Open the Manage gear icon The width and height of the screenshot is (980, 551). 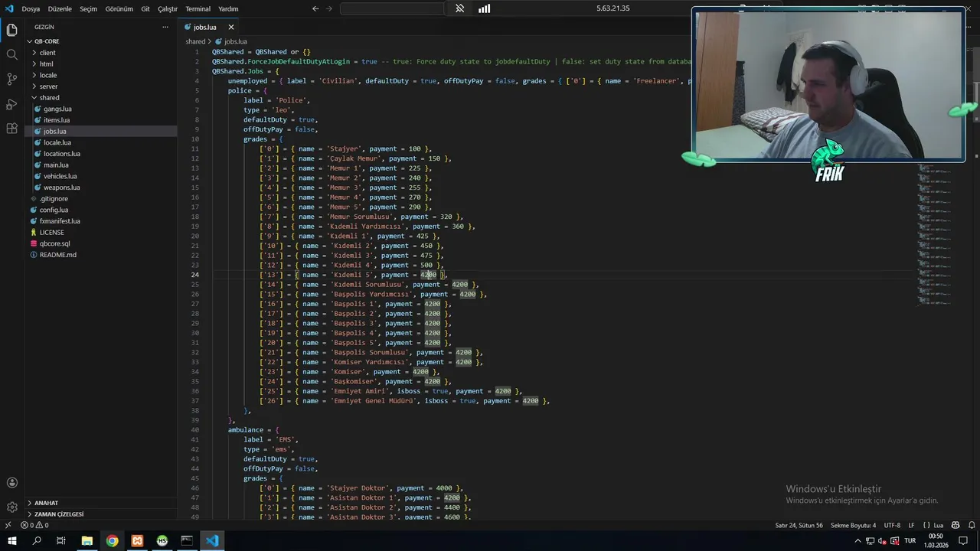11,507
